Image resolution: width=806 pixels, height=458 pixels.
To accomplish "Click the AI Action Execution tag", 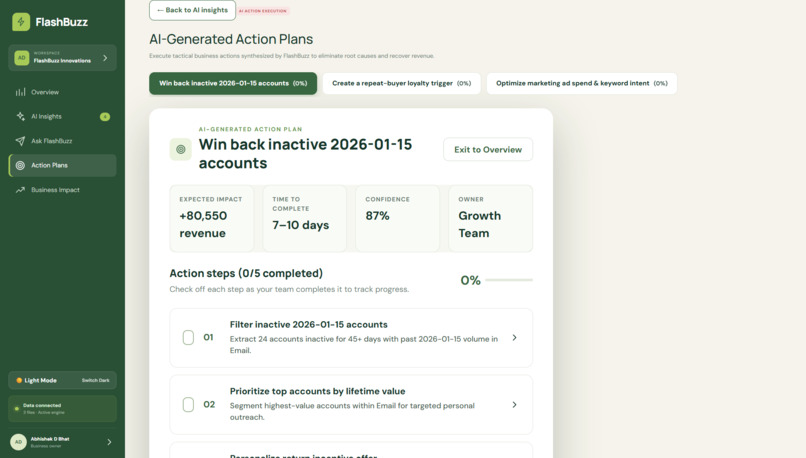I will (263, 11).
